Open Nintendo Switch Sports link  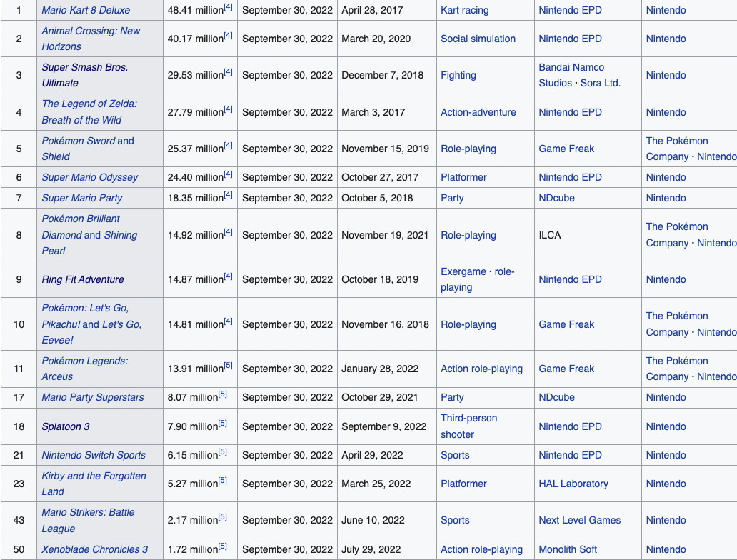click(x=94, y=455)
